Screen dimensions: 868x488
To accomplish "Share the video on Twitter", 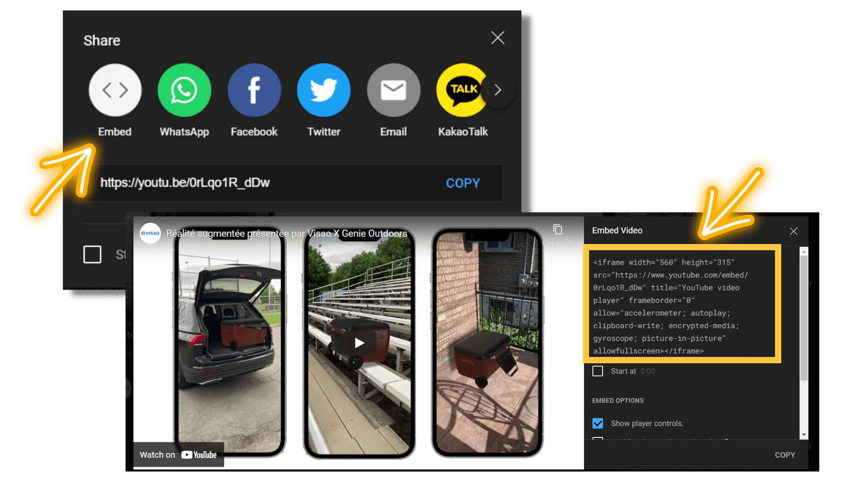I will click(324, 90).
